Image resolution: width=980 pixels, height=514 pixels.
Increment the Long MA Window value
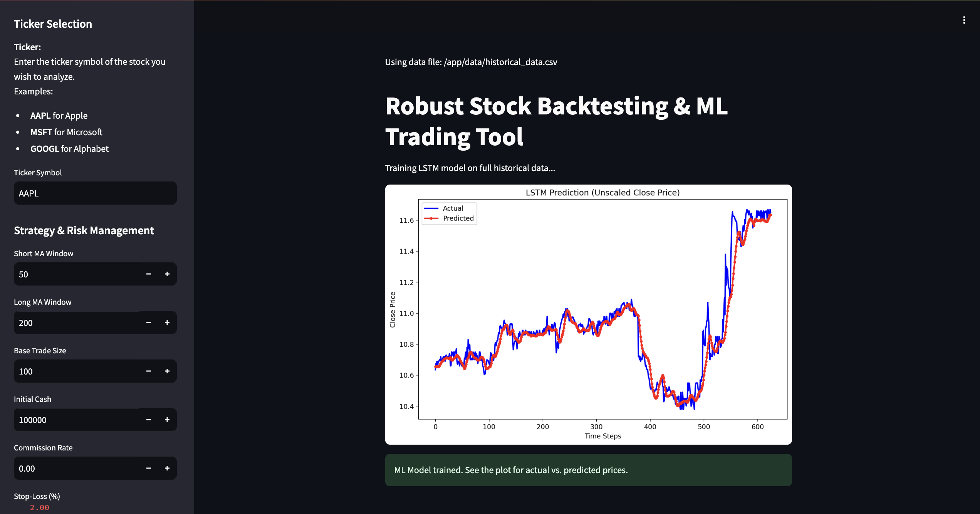pyautogui.click(x=167, y=323)
